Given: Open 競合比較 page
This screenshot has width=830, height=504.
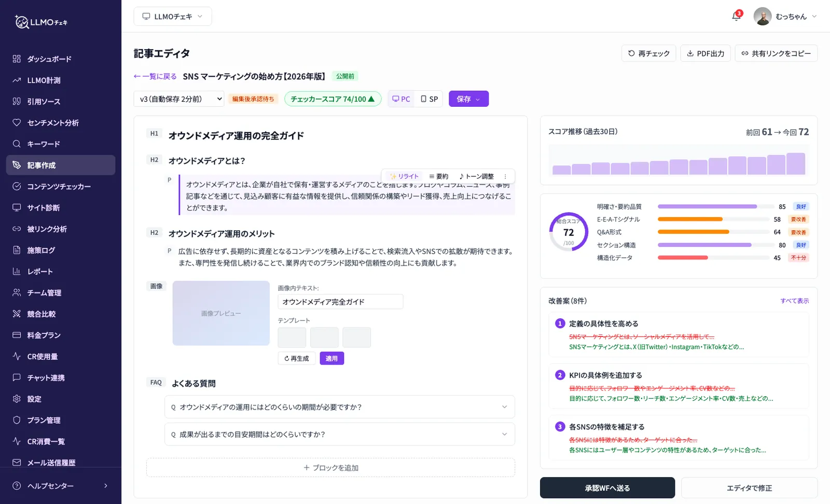Looking at the screenshot, I should click(61, 314).
